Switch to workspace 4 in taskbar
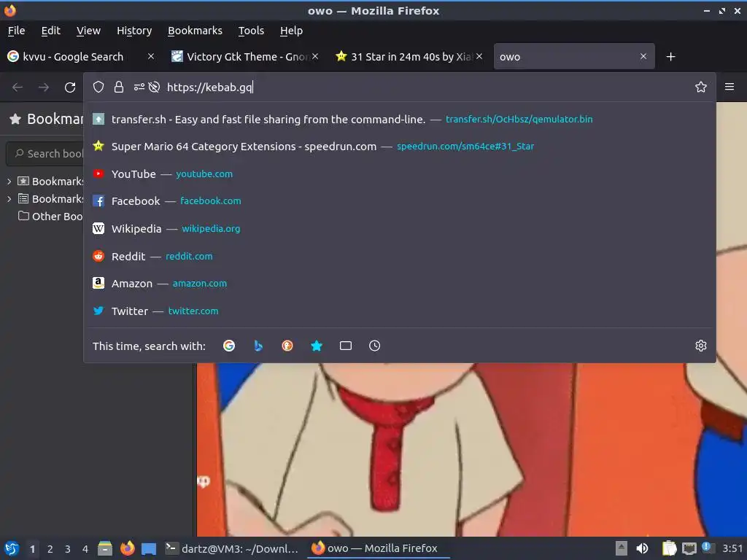Viewport: 747px width, 560px height. (85, 549)
